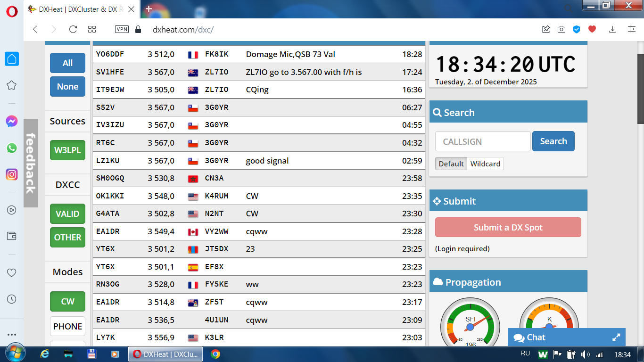The height and width of the screenshot is (362, 644).
Task: Open the Opera easy setup menu
Action: tap(632, 29)
